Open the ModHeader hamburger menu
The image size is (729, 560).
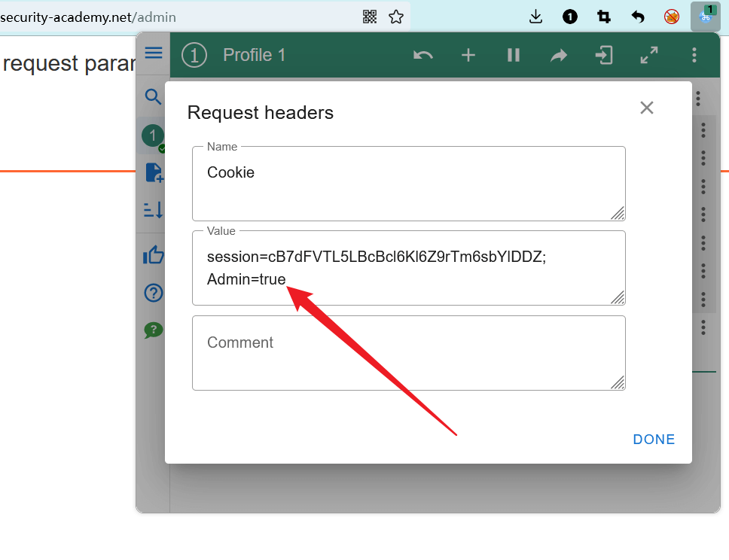click(x=154, y=53)
